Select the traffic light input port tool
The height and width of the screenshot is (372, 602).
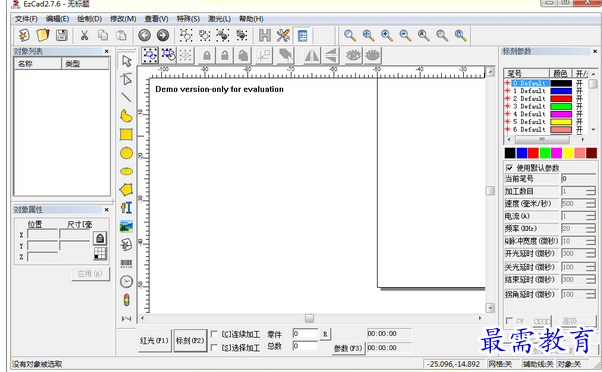[126, 300]
